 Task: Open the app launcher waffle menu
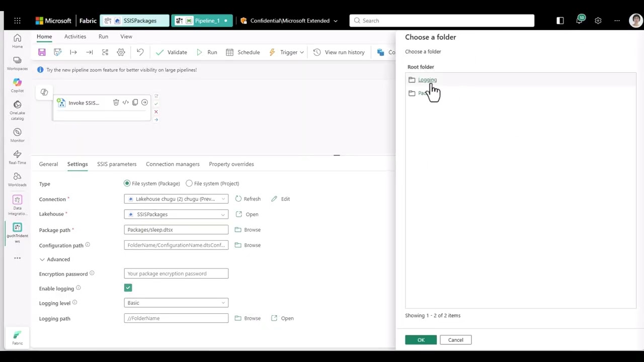(18, 21)
